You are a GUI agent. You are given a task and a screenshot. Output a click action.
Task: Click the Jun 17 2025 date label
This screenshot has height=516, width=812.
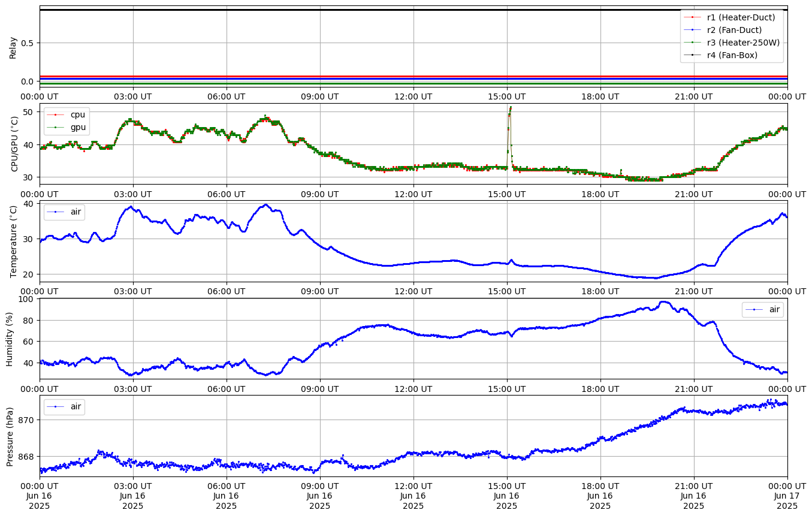tap(787, 500)
